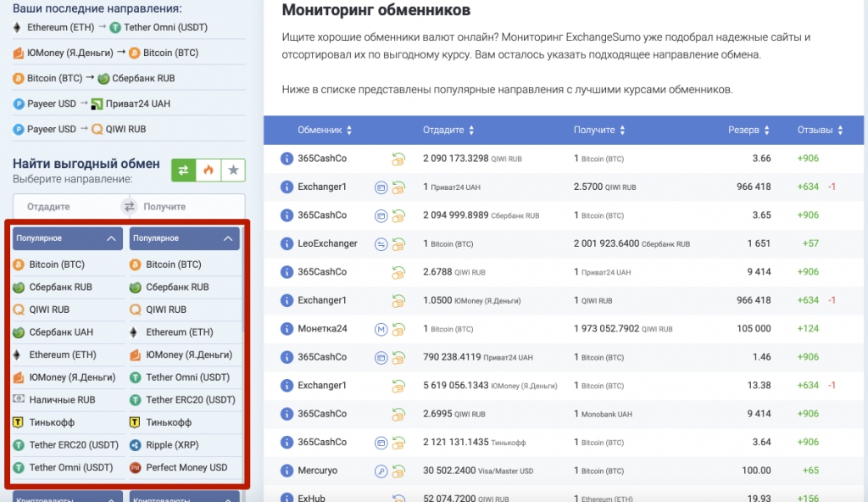Viewport: 868px width, 502px height.
Task: Click the Наличные RUB cash icon
Action: click(19, 399)
